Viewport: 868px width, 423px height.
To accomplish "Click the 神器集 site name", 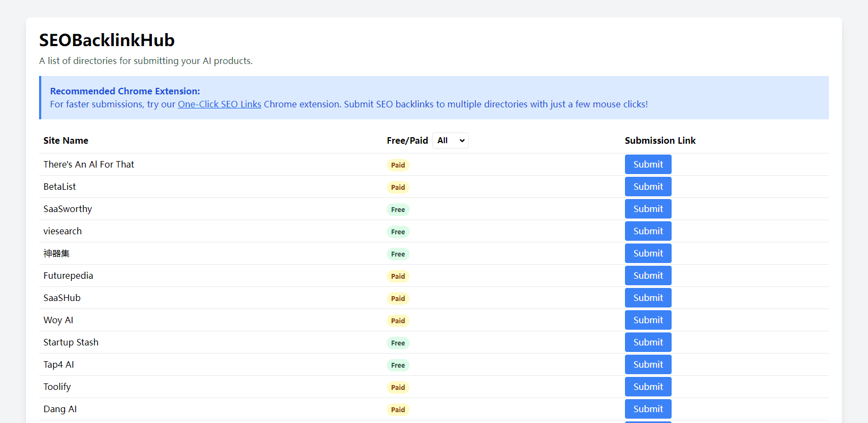I will point(56,253).
